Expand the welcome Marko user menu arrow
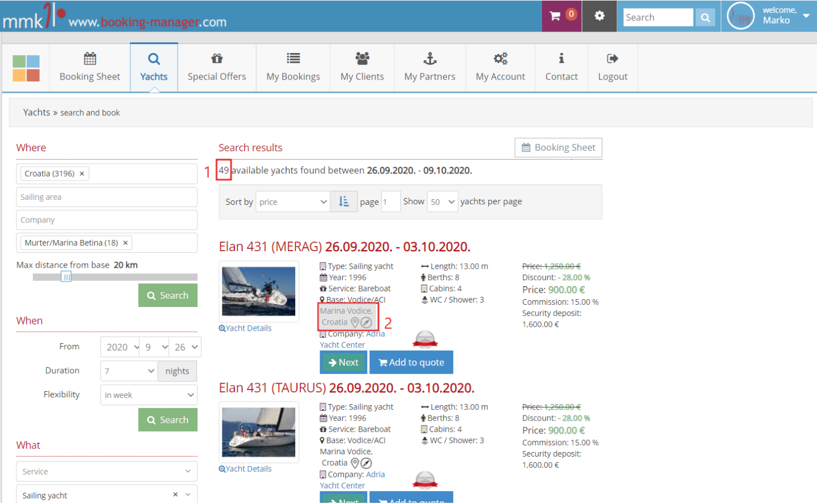 click(x=806, y=16)
